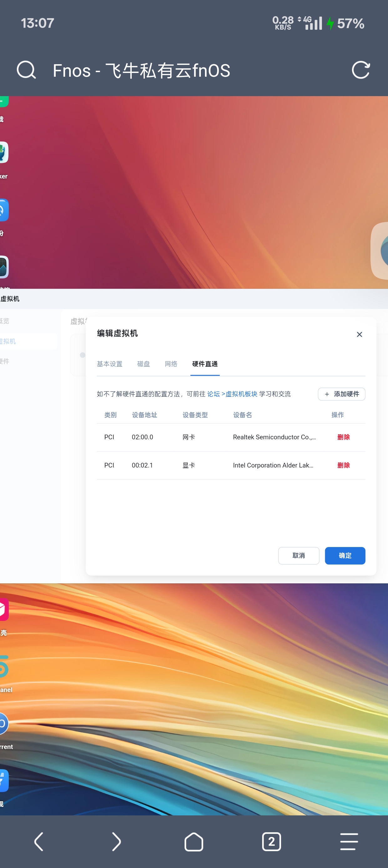Reload the page with refresh icon

coord(361,70)
